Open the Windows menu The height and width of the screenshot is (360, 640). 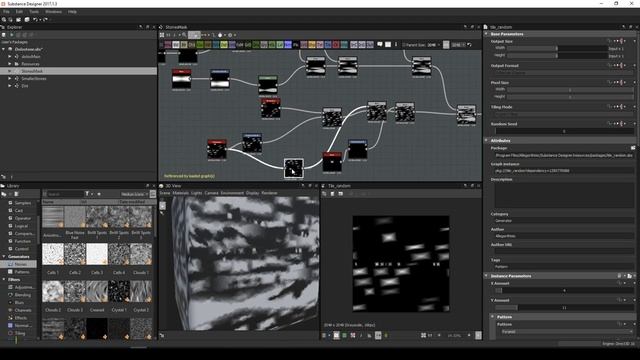53,12
